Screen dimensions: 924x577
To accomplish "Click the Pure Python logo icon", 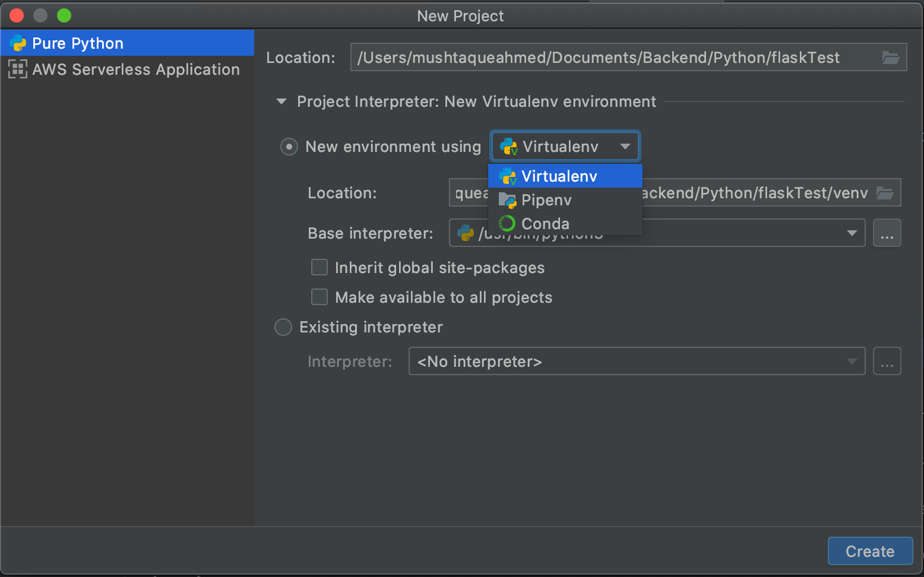I will [18, 43].
